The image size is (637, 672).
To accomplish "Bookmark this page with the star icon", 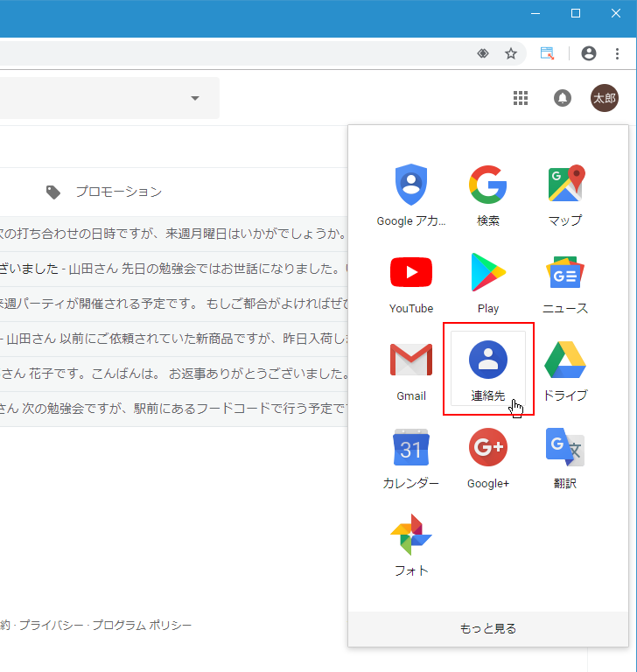I will [510, 53].
